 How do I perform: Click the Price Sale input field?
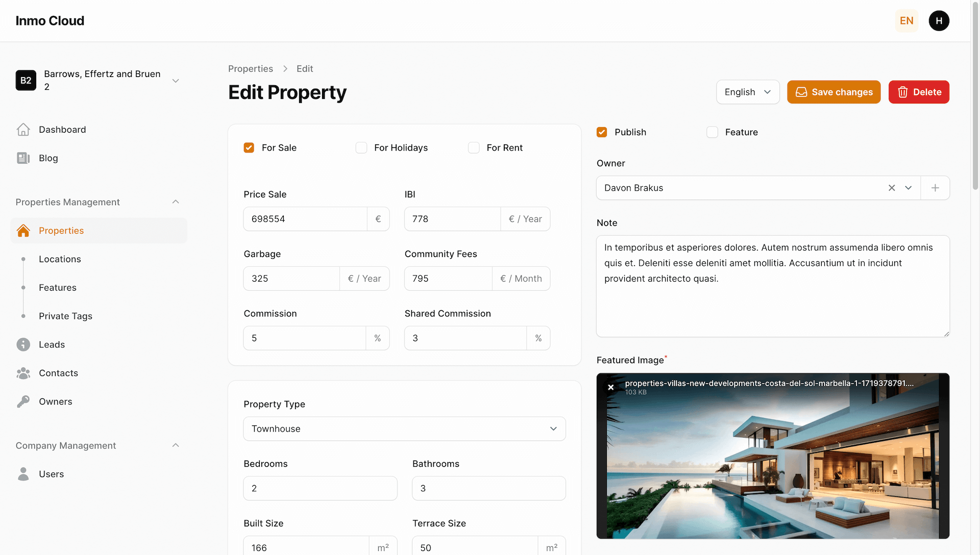coord(305,219)
